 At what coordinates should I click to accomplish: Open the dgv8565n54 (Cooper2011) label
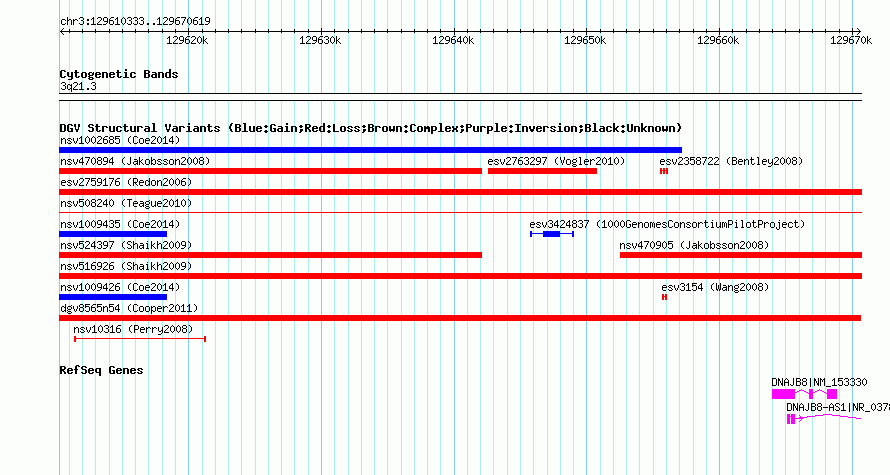click(129, 308)
